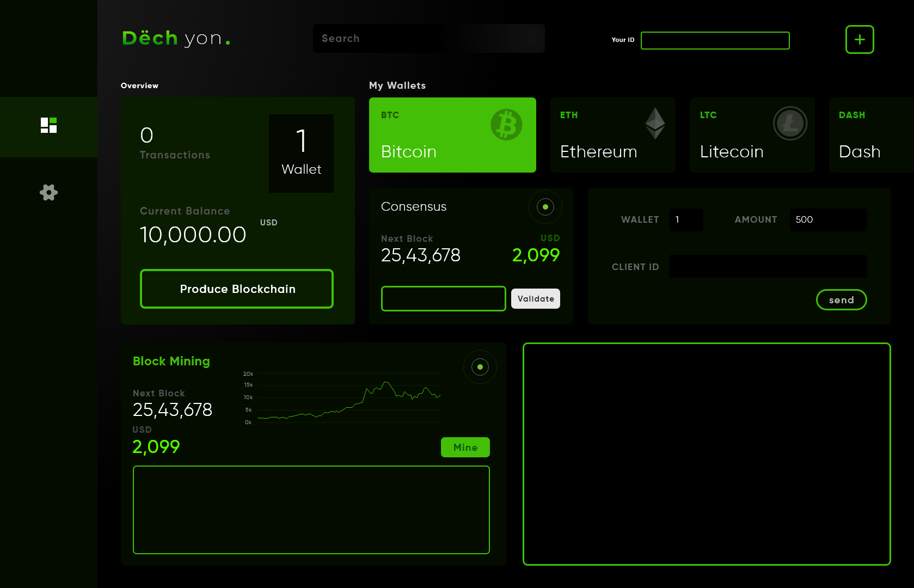Image resolution: width=914 pixels, height=588 pixels.
Task: Click the Ethereum diamond icon
Action: point(656,123)
